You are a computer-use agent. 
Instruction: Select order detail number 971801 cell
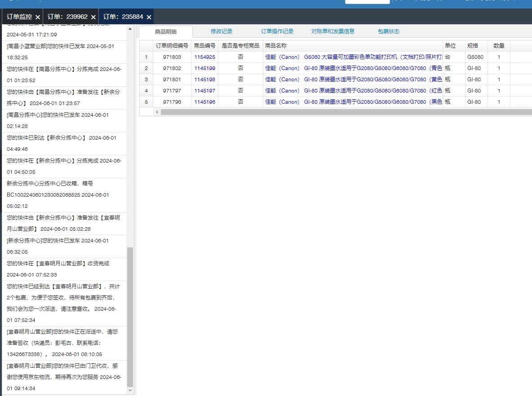(x=172, y=79)
